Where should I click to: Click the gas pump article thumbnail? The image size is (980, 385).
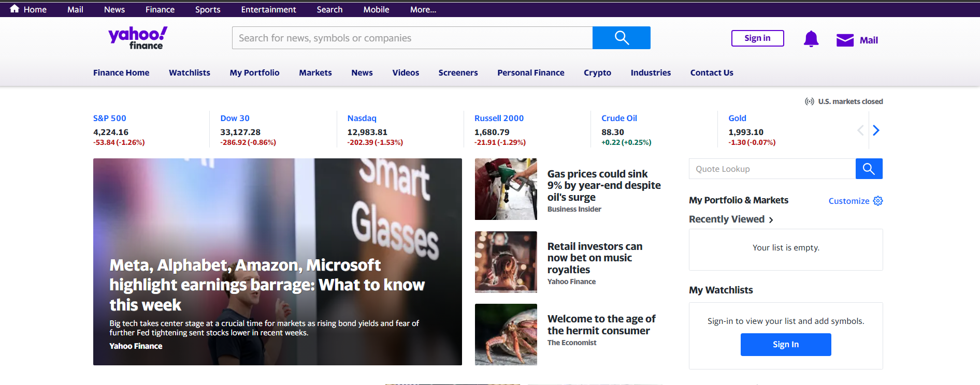[506, 189]
